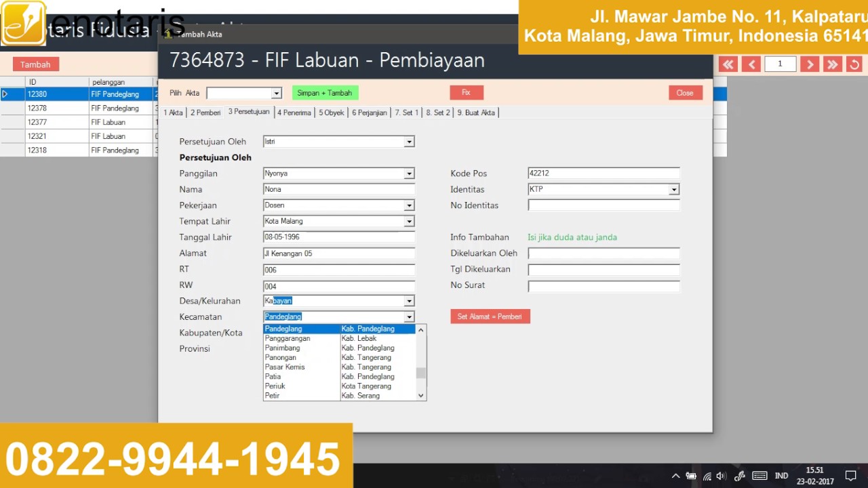Open Wi-Fi network tray icon

pos(707,476)
